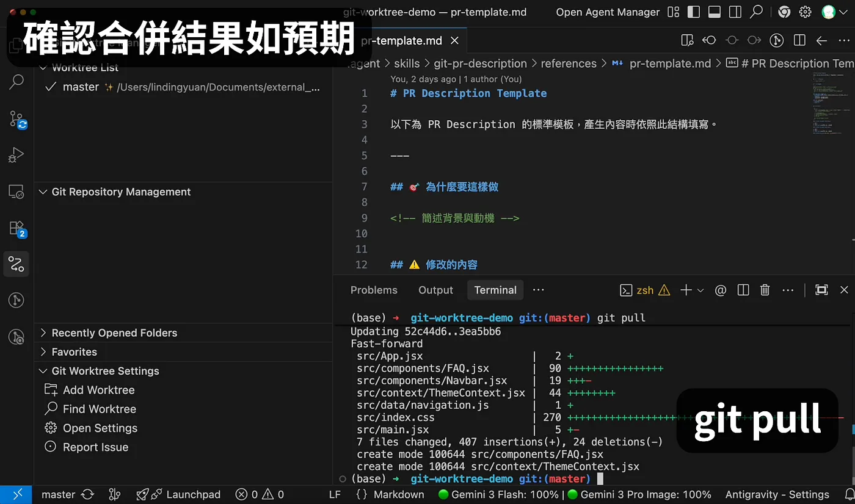Expand the Favorites section
Viewport: 855px width, 504px height.
pos(183,352)
